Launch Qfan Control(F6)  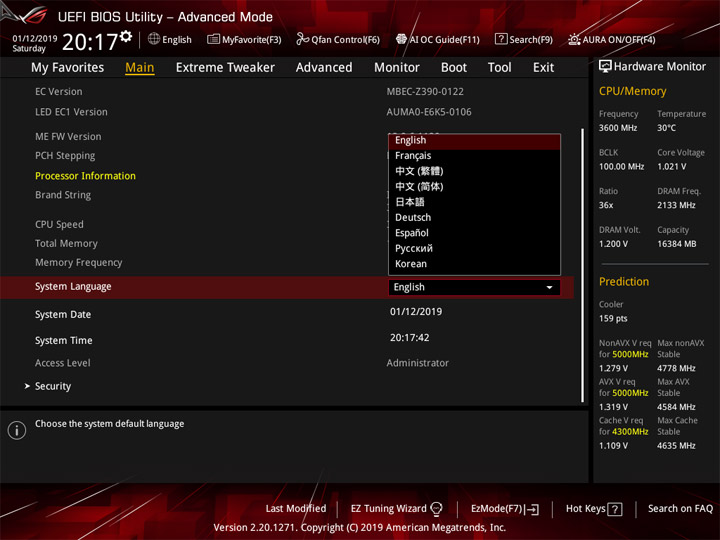(338, 39)
